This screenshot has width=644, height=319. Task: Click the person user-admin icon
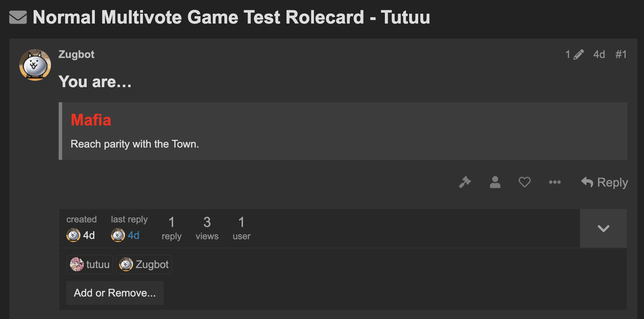coord(495,182)
